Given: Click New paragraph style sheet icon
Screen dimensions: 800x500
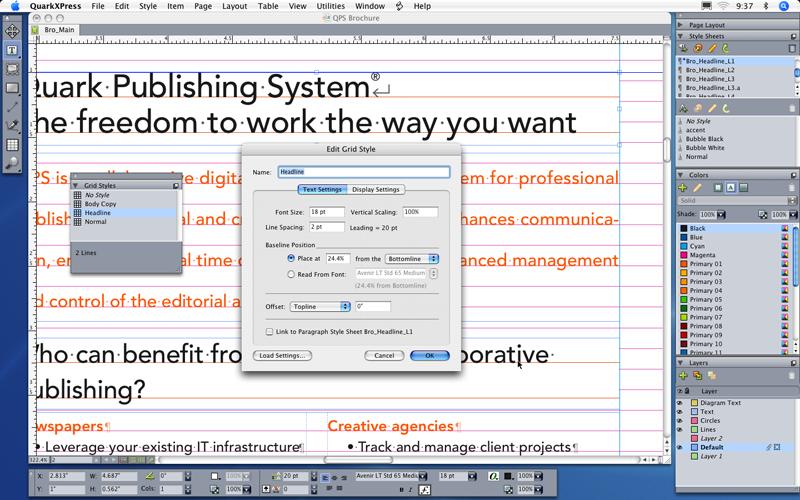Looking at the screenshot, I should tap(683, 48).
